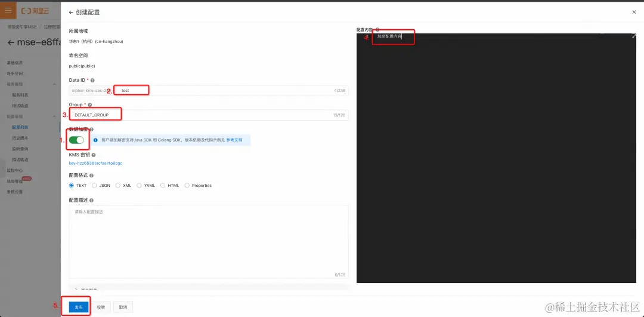This screenshot has height=317, width=644.
Task: Click the help icon next to 配置格式
Action: tap(91, 176)
